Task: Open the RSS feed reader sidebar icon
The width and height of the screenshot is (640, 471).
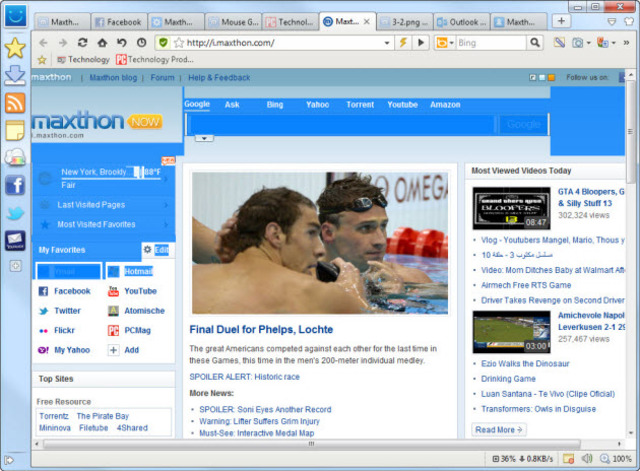Action: click(15, 103)
